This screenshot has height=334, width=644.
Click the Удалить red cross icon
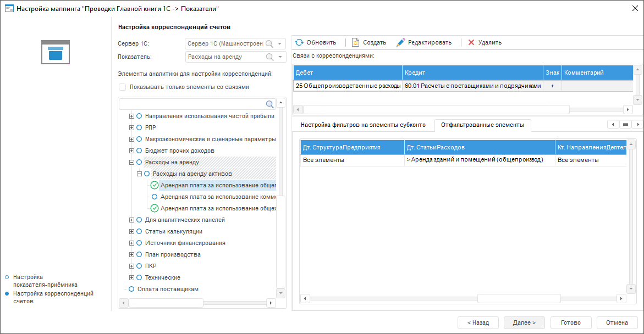coord(471,42)
